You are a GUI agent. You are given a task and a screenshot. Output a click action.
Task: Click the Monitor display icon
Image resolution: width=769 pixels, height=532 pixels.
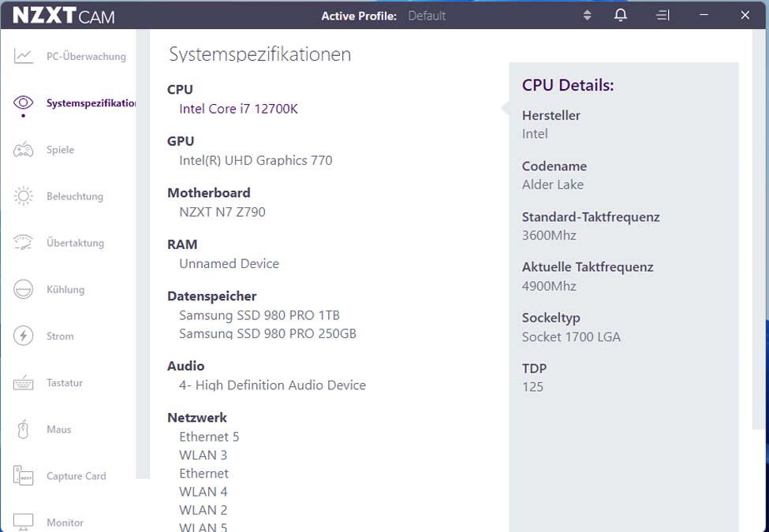(x=23, y=523)
